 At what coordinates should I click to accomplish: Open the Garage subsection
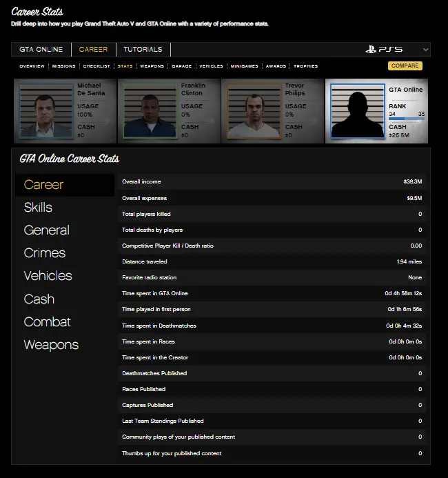pos(181,66)
